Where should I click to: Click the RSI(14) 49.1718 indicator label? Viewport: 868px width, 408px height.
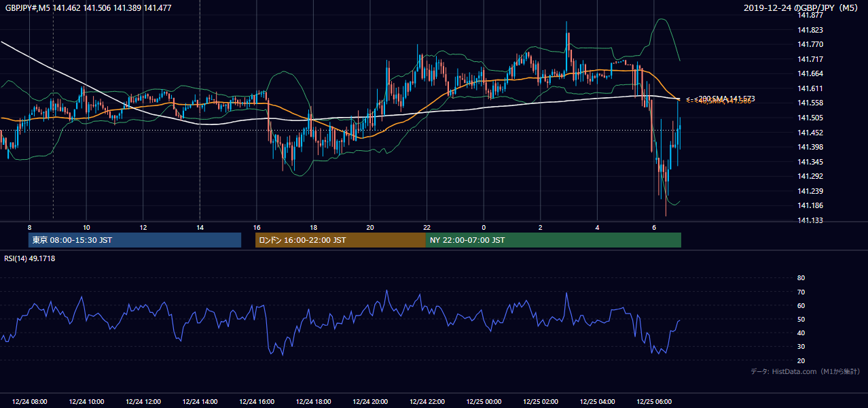[29, 258]
